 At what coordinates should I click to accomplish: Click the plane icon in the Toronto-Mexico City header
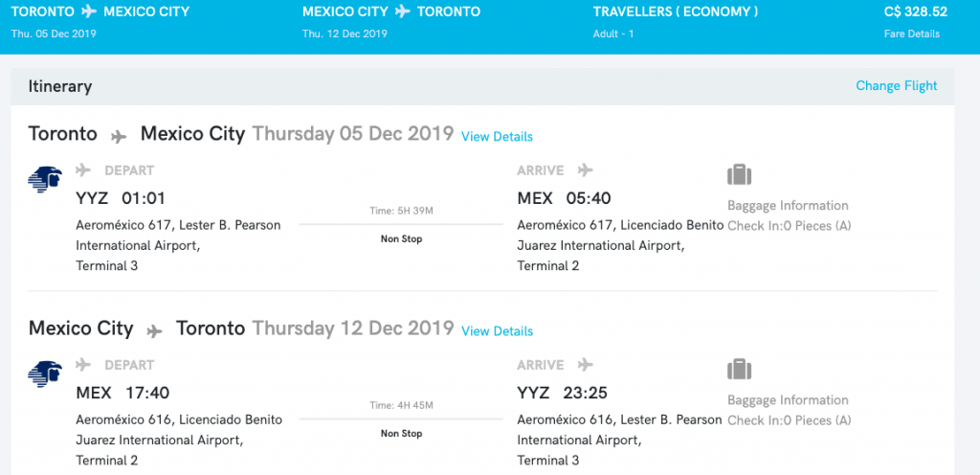90,11
